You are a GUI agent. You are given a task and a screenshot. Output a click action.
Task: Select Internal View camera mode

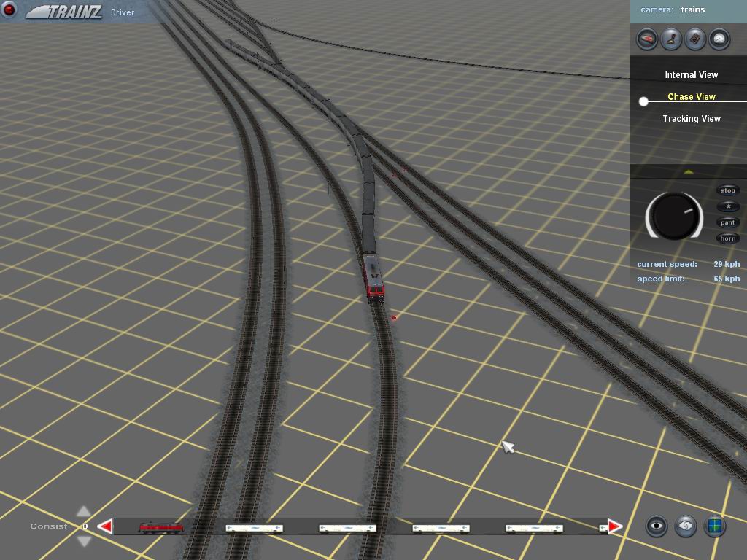pyautogui.click(x=691, y=75)
